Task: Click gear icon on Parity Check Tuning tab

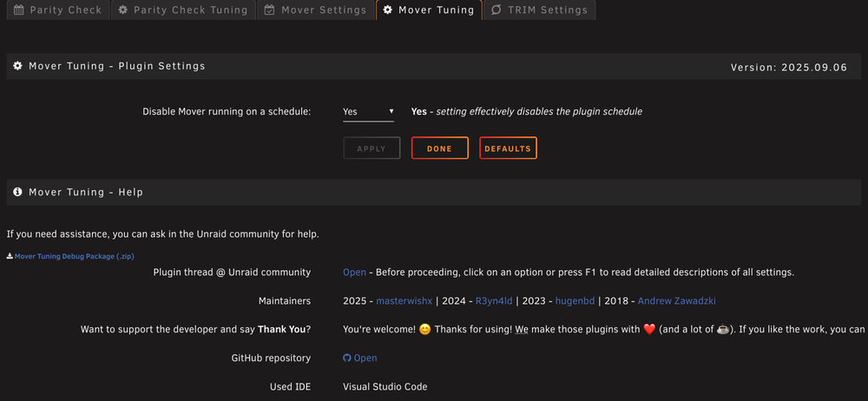Action: pos(123,10)
